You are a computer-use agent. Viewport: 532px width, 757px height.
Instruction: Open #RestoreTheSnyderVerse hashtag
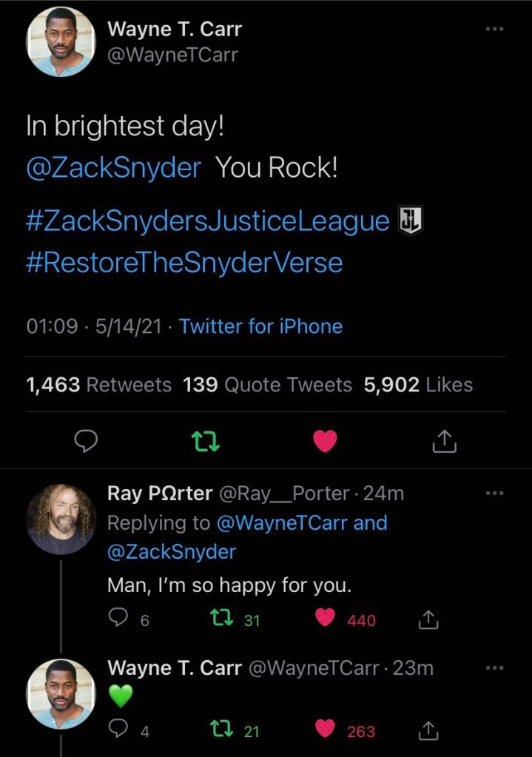point(184,262)
